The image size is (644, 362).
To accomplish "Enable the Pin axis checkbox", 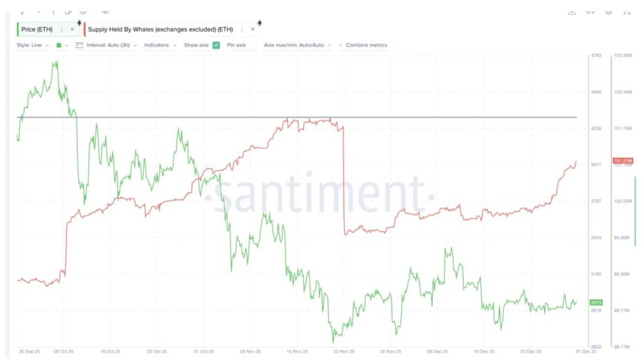I will click(x=253, y=45).
